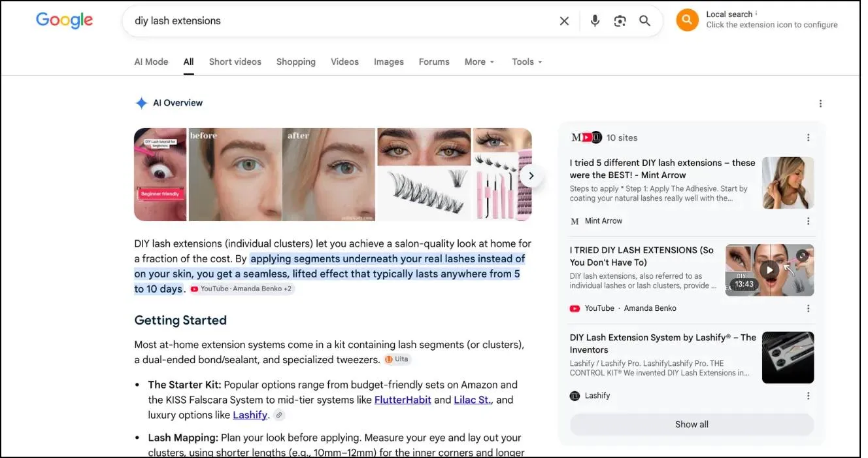Open three-dot menu for YouTube Amanda Benko source

coord(809,308)
